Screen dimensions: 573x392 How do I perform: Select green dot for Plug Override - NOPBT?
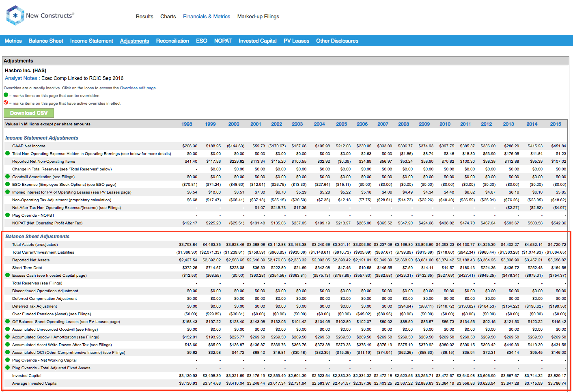click(7, 215)
